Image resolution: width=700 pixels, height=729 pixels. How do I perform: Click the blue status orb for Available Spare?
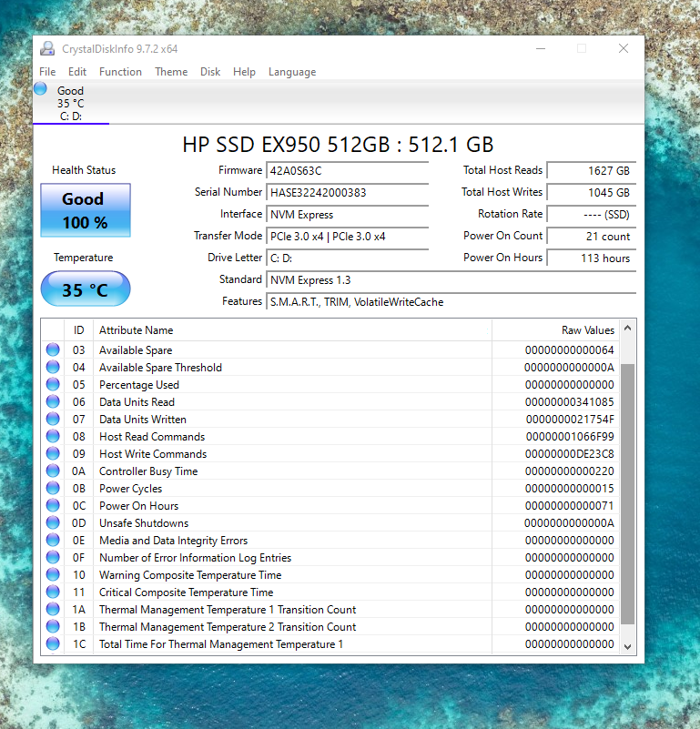pos(53,350)
